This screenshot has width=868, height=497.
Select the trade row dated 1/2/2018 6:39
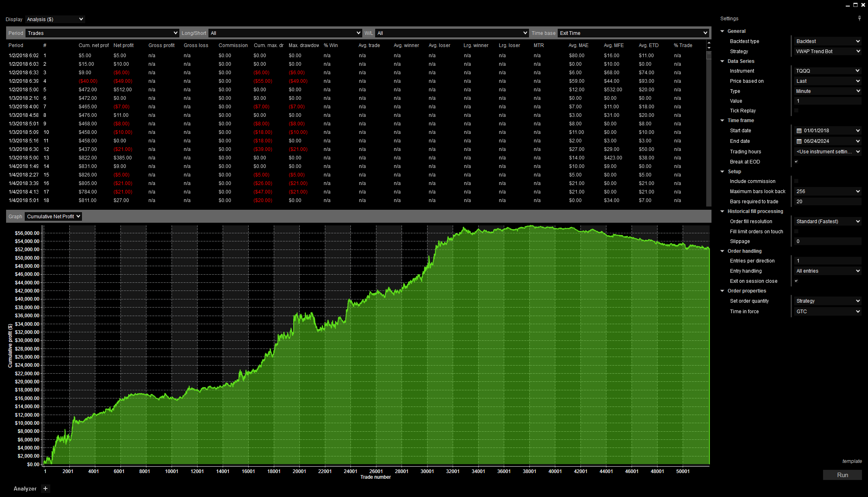357,81
